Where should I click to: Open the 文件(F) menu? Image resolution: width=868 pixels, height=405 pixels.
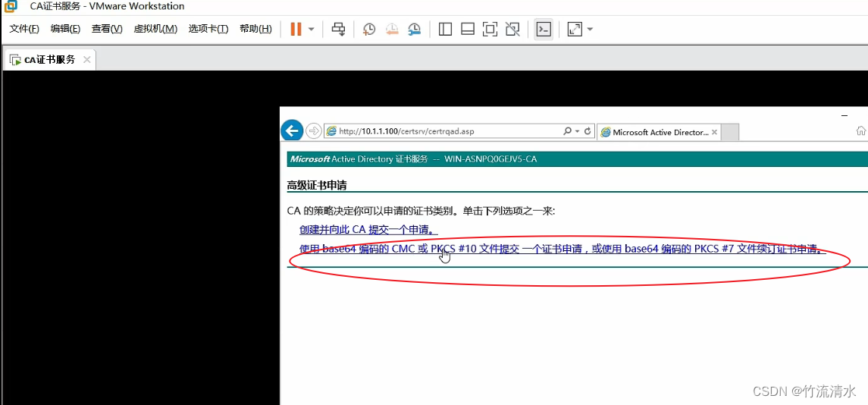(24, 29)
